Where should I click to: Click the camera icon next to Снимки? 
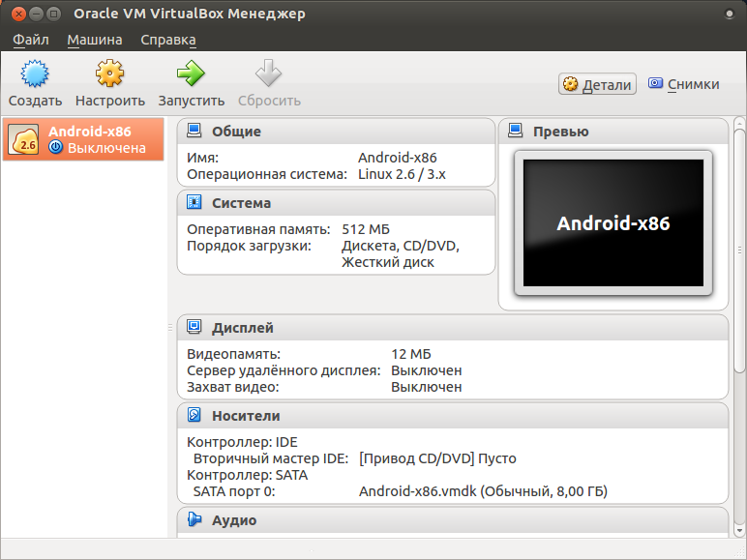[655, 83]
